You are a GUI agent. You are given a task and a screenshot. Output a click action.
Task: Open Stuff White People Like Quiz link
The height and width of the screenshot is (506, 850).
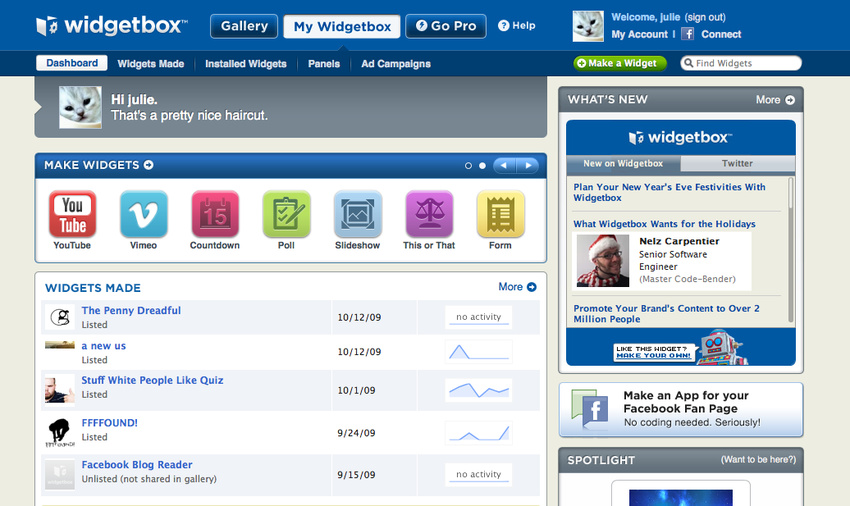coord(152,380)
